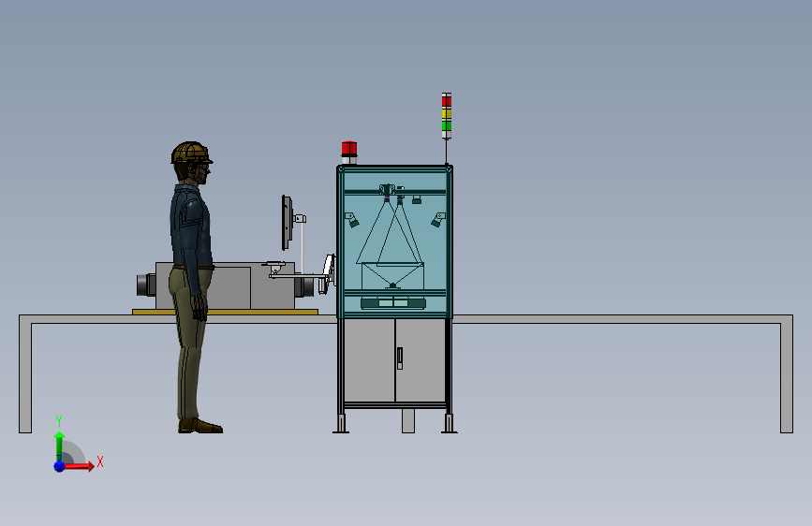Click the green Y axis arrow of triad

(59, 446)
